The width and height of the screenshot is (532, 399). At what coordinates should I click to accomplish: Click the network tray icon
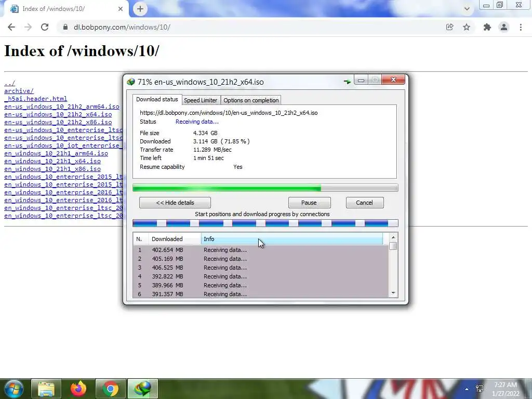480,389
